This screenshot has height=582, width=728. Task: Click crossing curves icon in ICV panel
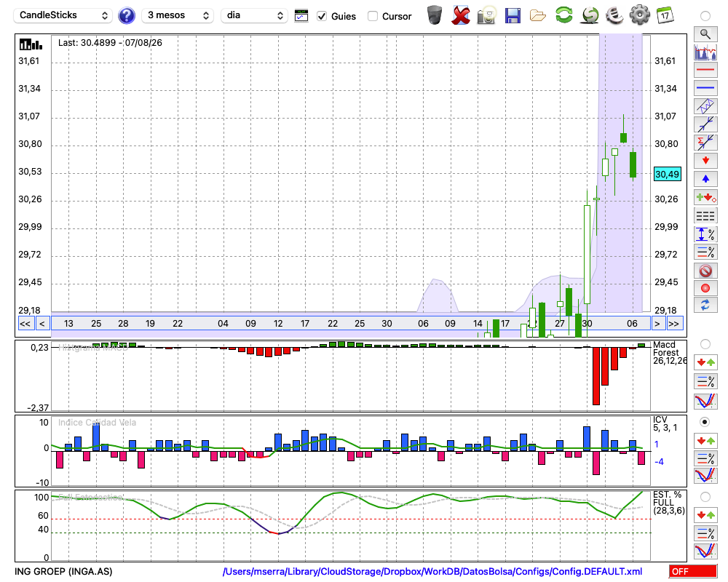(705, 477)
